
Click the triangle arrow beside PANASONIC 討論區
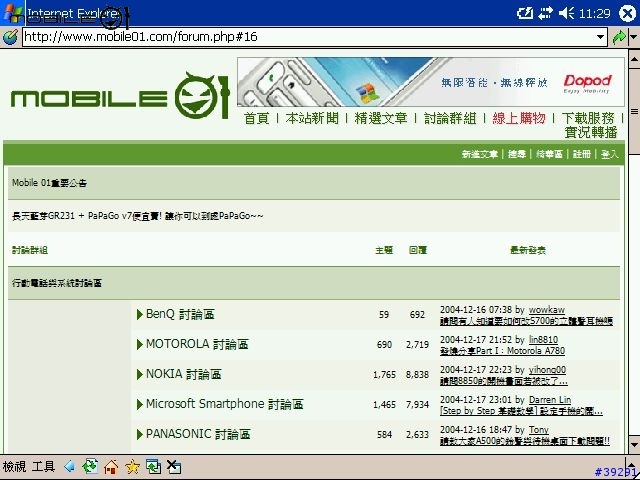click(140, 434)
